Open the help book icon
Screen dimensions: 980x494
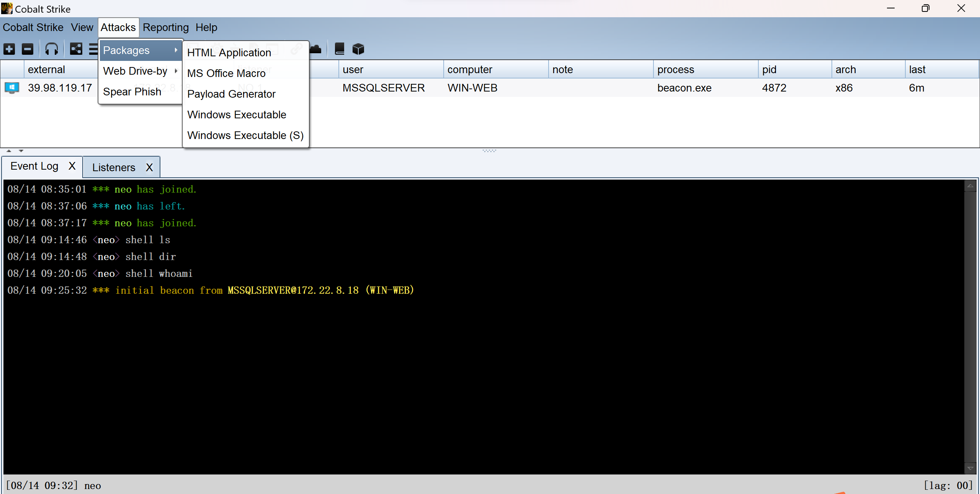[340, 49]
